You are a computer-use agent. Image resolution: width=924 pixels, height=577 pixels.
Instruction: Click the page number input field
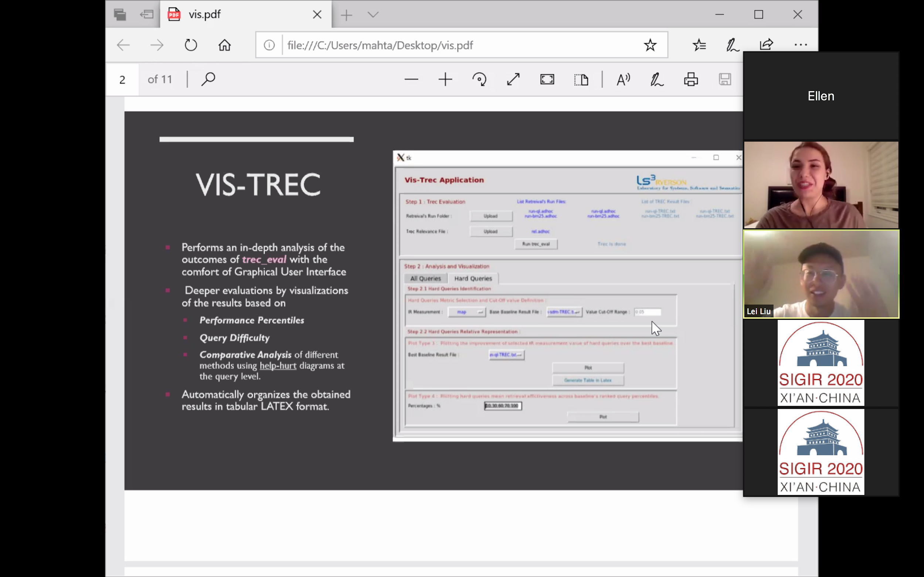point(122,79)
